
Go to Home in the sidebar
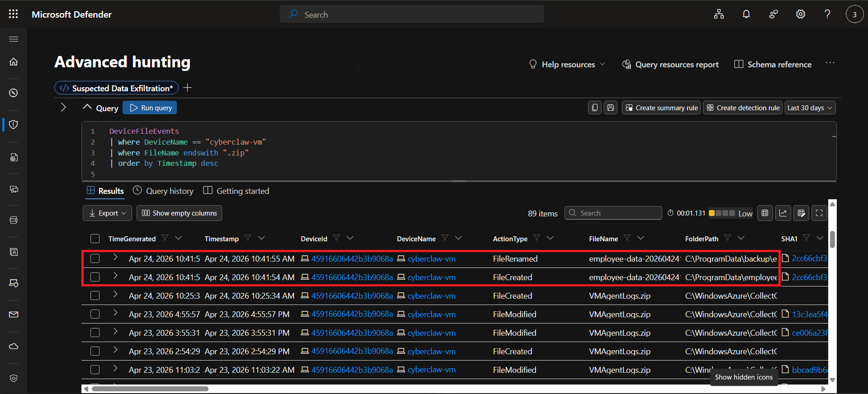[14, 61]
